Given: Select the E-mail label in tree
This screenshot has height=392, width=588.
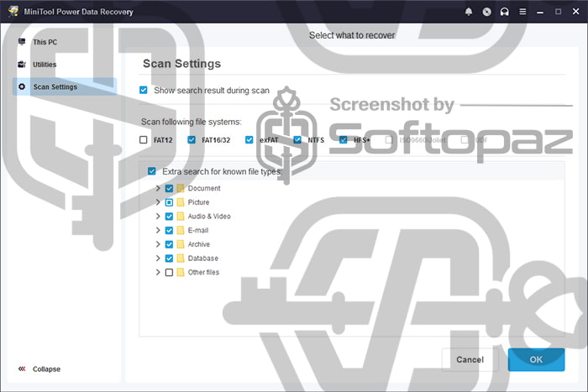Looking at the screenshot, I should pyautogui.click(x=198, y=230).
